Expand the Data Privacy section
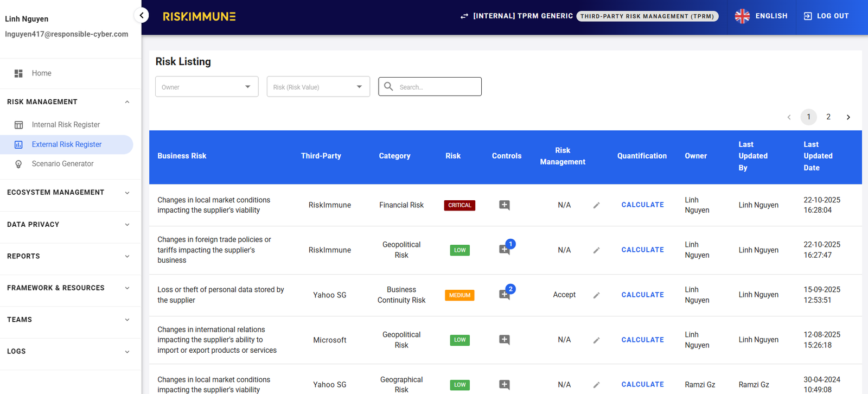 coord(68,225)
